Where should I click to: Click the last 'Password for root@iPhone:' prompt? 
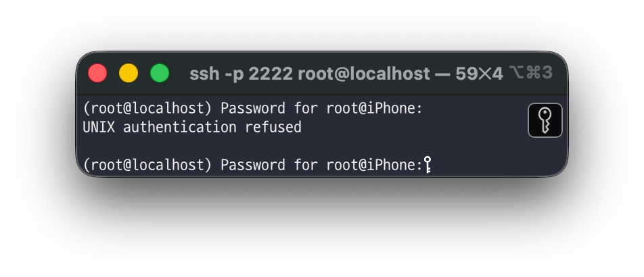pos(321,165)
